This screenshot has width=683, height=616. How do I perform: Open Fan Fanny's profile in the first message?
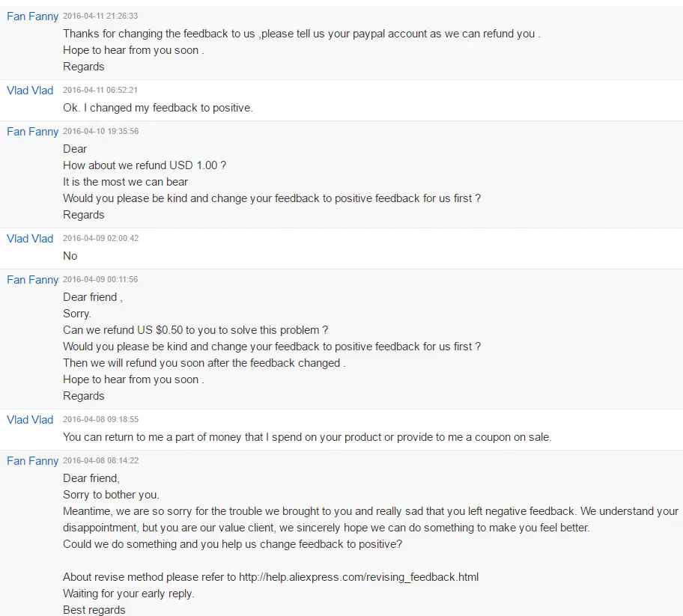32,16
